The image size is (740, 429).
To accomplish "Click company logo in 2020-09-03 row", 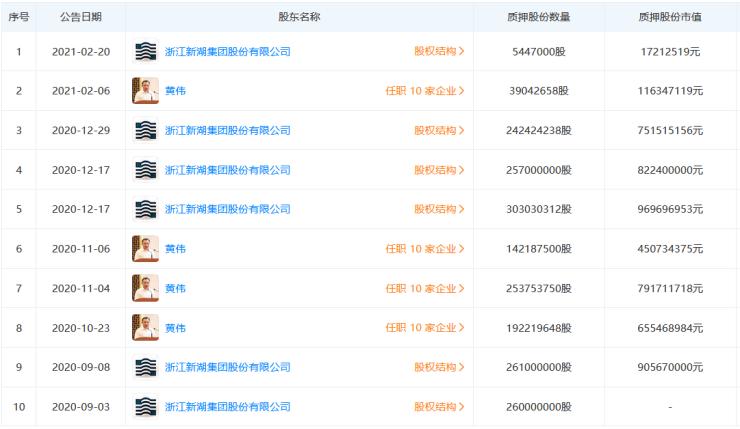I will click(x=145, y=406).
